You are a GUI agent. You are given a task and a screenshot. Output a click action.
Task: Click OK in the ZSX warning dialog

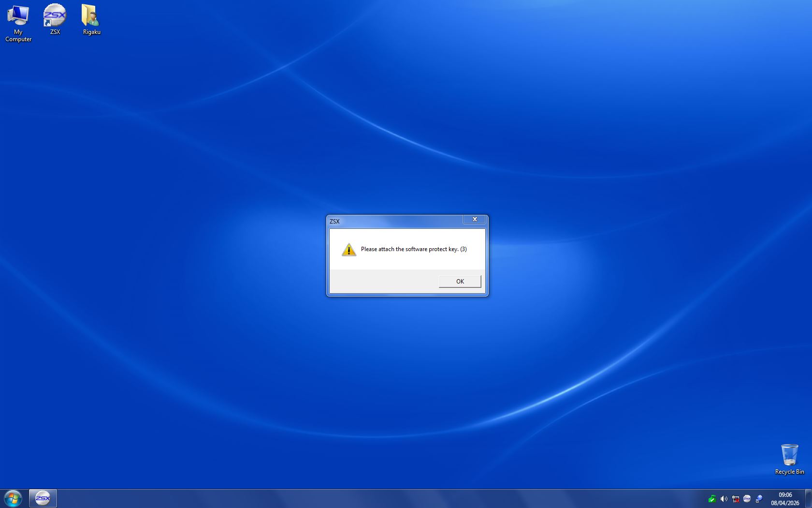pyautogui.click(x=460, y=281)
